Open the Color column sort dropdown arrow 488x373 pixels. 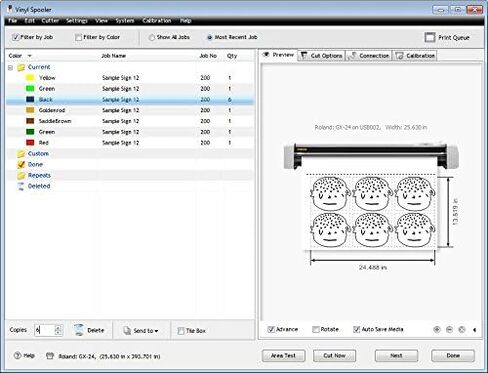(x=30, y=56)
